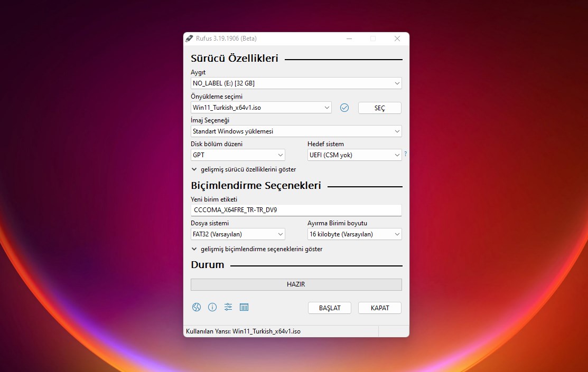The width and height of the screenshot is (588, 372).
Task: Click the Hedef sistem help question mark
Action: point(405,154)
